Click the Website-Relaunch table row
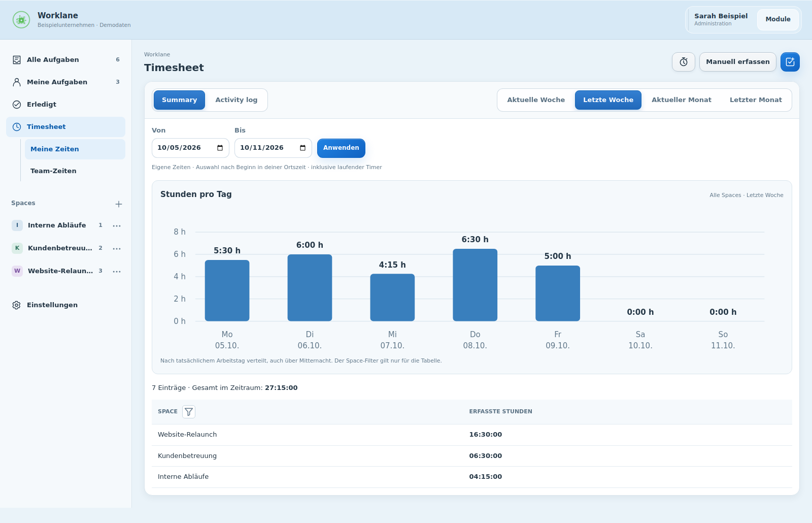 pos(472,435)
